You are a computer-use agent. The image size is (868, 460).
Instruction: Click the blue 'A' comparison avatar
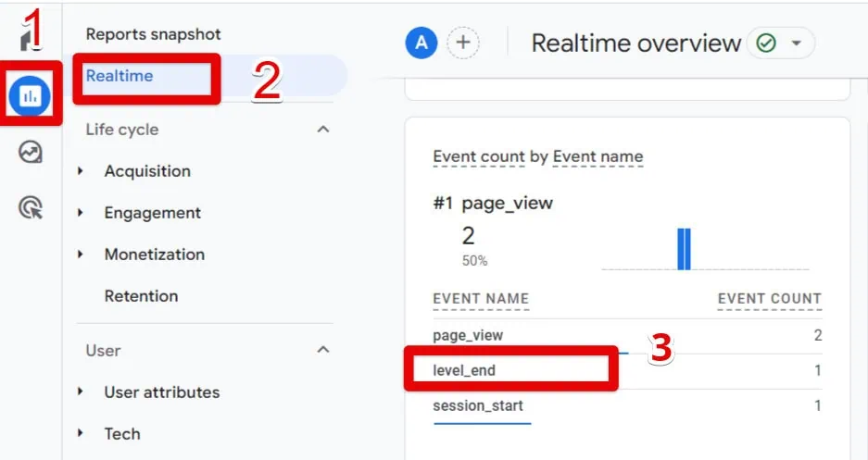pyautogui.click(x=421, y=43)
